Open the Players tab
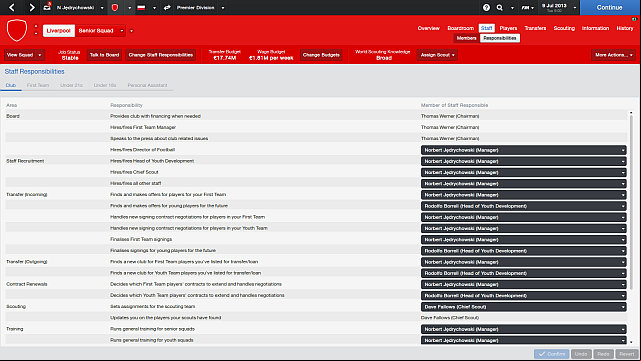 click(508, 28)
